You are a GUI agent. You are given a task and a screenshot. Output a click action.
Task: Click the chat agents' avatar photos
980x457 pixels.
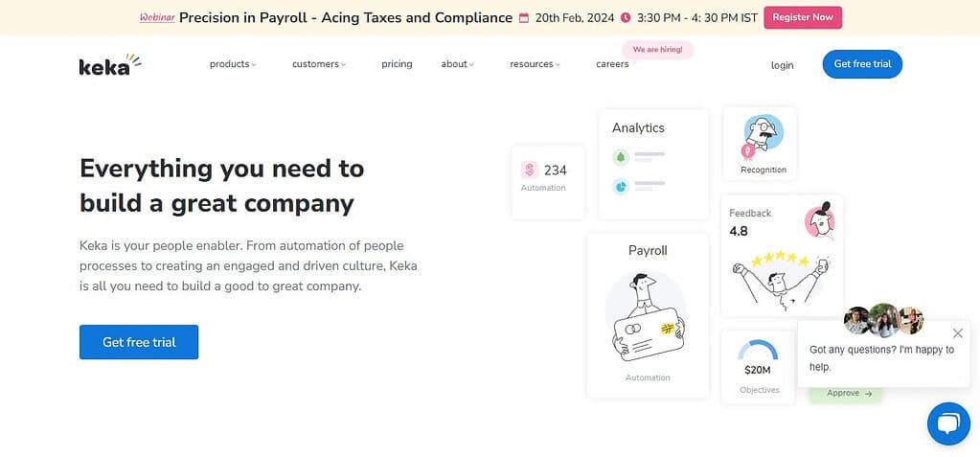click(883, 319)
